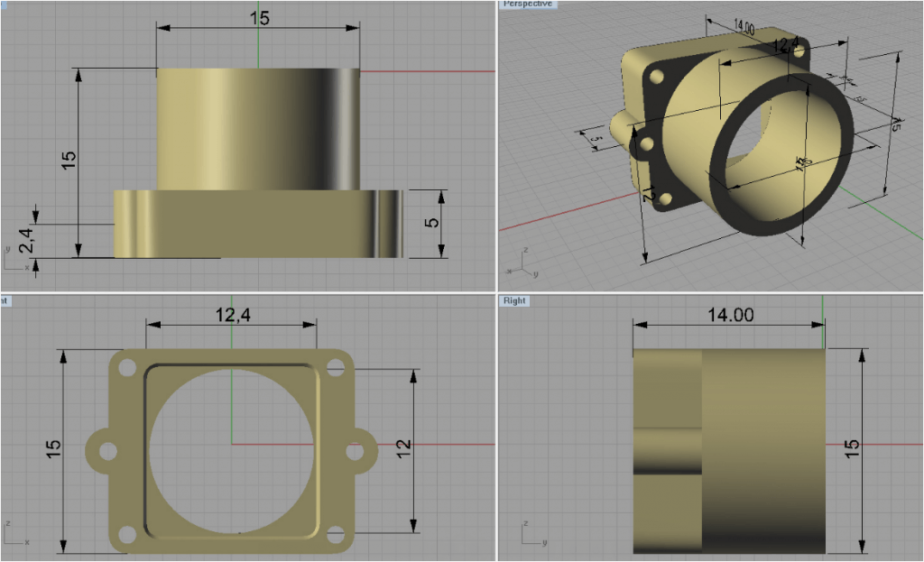Select the 12,4 dimension in Front viewport
This screenshot has height=562, width=924.
(x=233, y=315)
